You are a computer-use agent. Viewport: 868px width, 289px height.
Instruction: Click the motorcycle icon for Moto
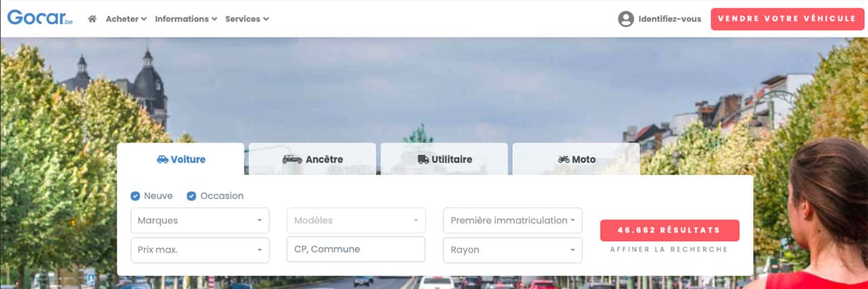pos(564,160)
